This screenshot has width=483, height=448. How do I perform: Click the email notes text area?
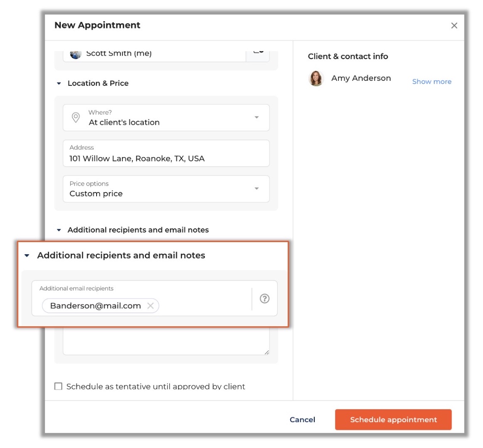166,341
